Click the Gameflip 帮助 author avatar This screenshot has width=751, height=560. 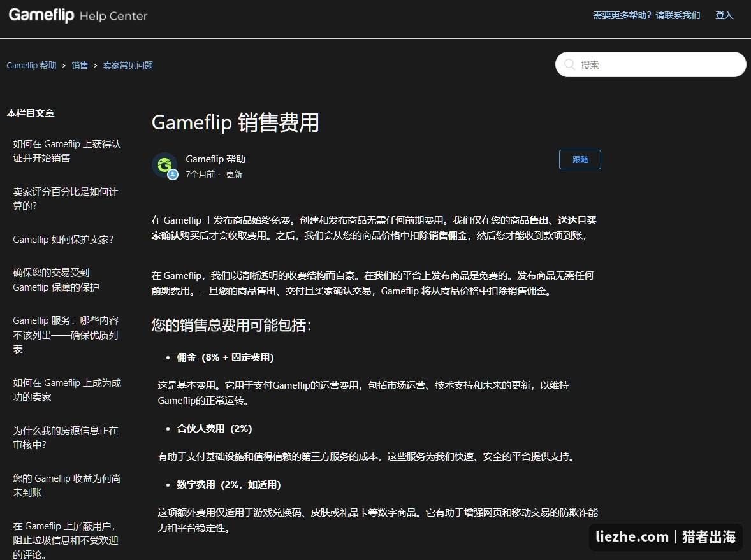(164, 166)
